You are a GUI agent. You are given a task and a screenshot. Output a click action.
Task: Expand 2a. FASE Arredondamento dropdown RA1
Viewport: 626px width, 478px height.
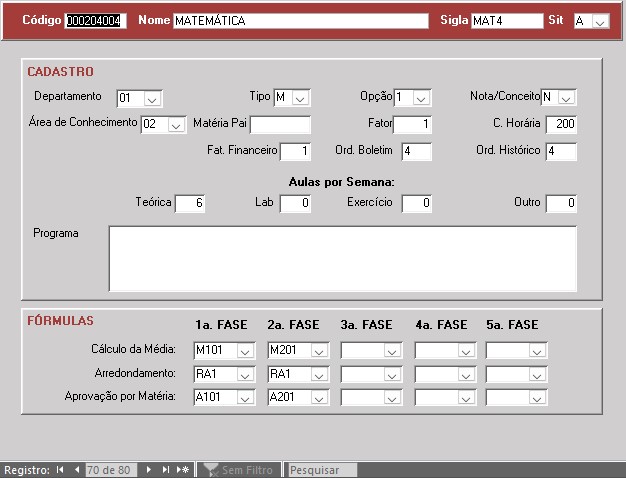pyautogui.click(x=319, y=375)
